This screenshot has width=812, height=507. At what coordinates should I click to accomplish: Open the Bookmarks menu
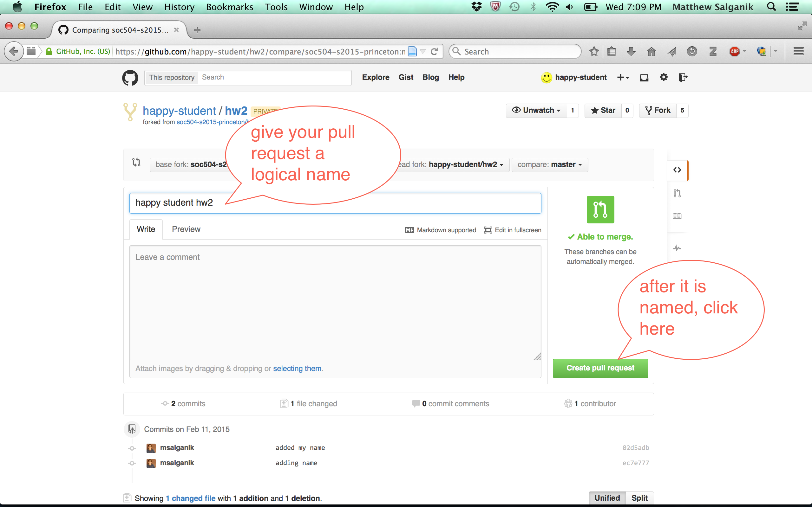230,7
